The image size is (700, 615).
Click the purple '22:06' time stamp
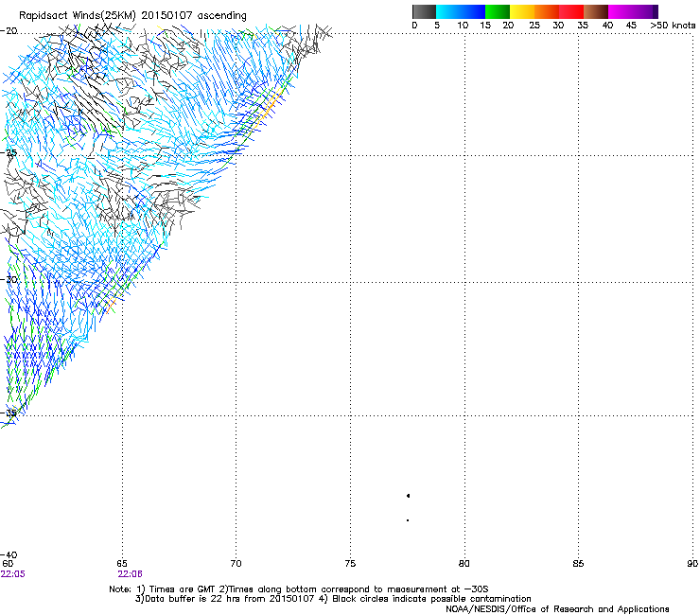pyautogui.click(x=130, y=574)
